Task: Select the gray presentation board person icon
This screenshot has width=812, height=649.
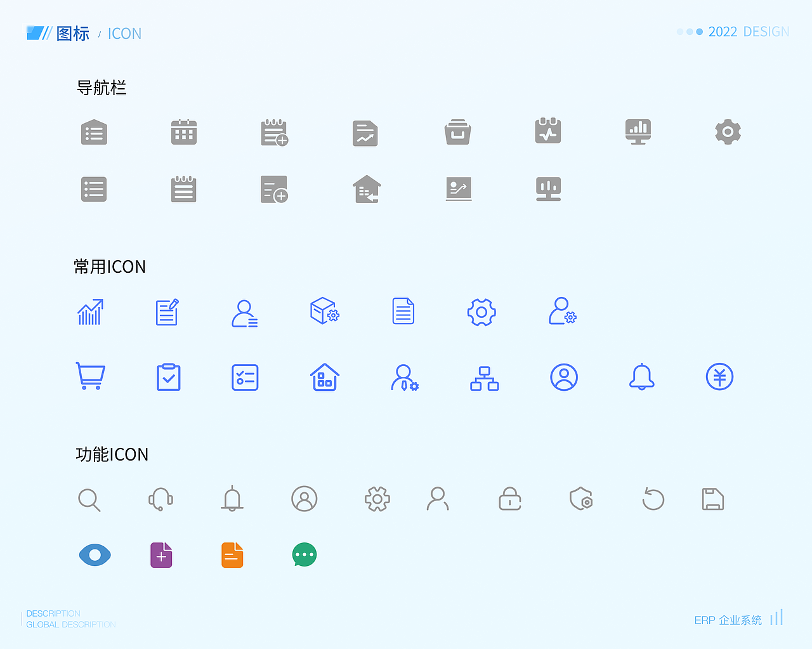Action: tap(459, 189)
